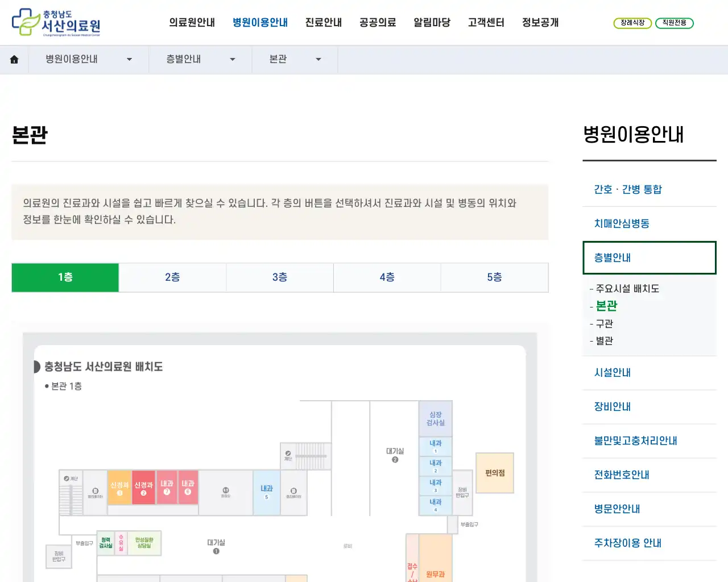Click the 서산의료원 hospital logo
728x582 pixels.
point(54,22)
